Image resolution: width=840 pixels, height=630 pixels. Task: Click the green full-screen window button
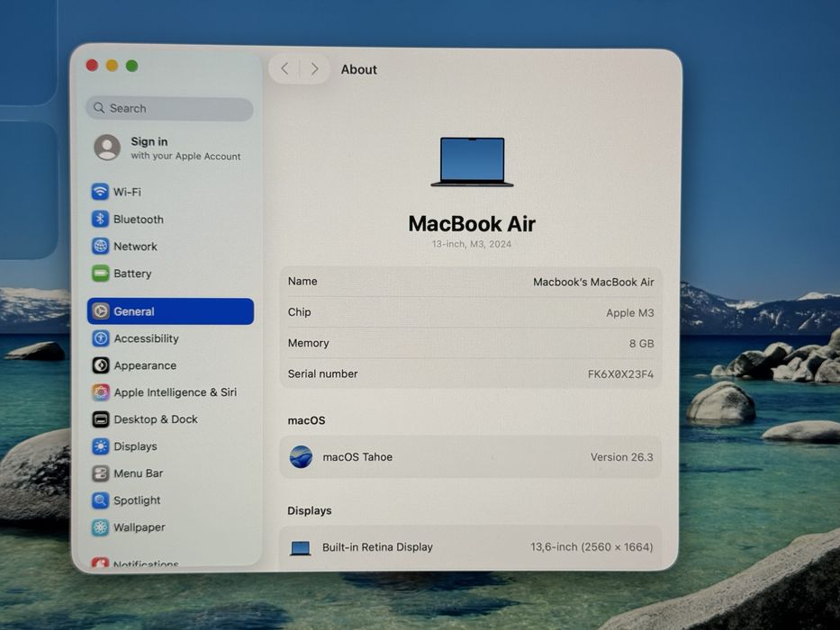click(x=131, y=66)
